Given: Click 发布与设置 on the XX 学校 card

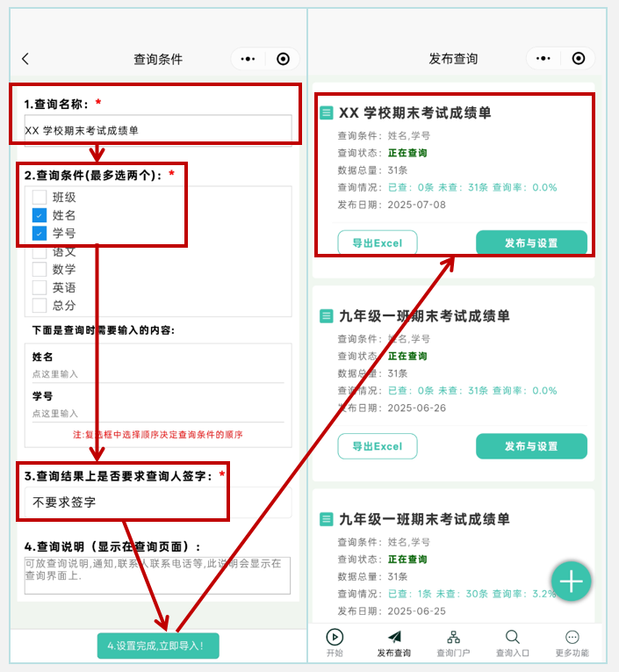Looking at the screenshot, I should click(x=531, y=243).
